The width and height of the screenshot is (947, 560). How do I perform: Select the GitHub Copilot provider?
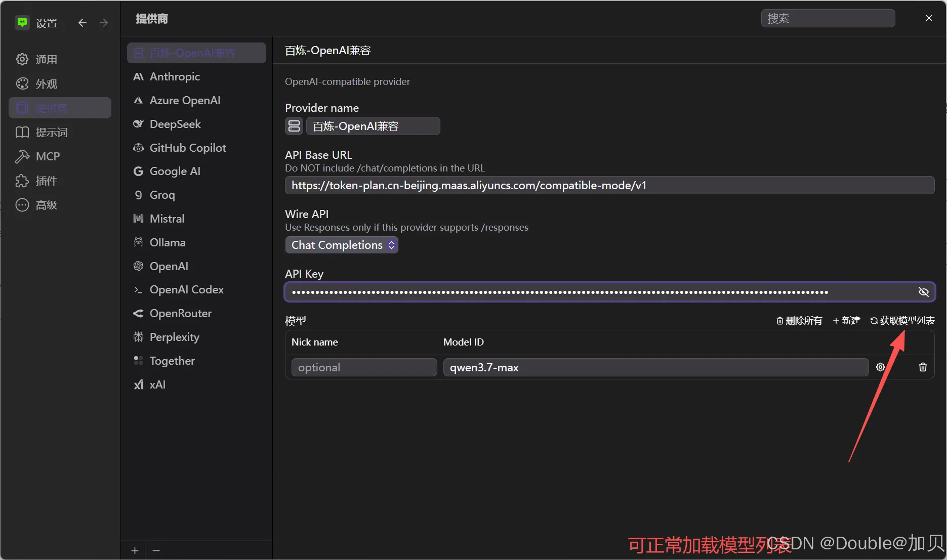[x=196, y=148]
